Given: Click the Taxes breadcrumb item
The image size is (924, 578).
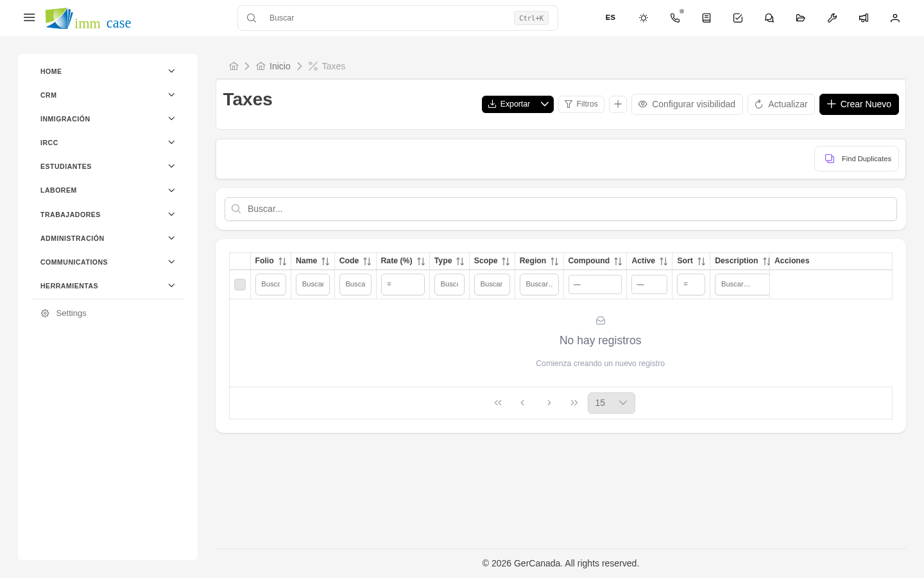Looking at the screenshot, I should click(x=327, y=66).
